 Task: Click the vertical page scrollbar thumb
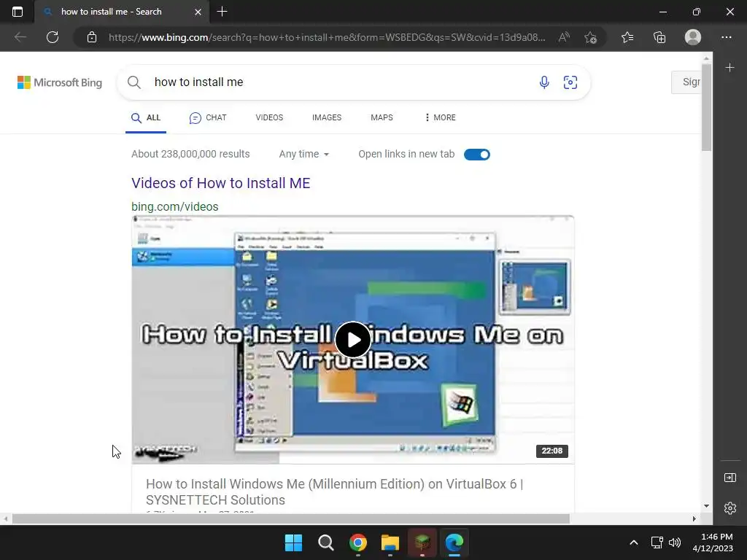[x=706, y=107]
